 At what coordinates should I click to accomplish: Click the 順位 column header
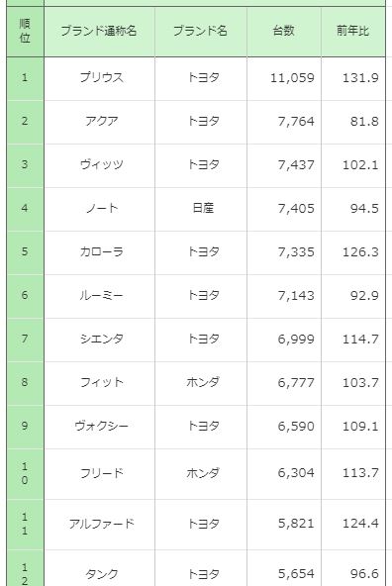pos(25,32)
